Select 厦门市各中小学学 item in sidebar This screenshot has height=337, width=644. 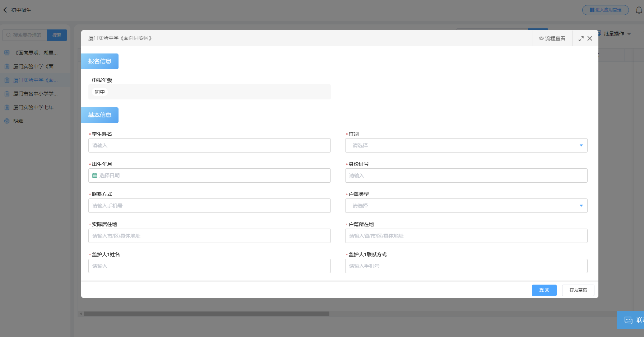click(35, 94)
